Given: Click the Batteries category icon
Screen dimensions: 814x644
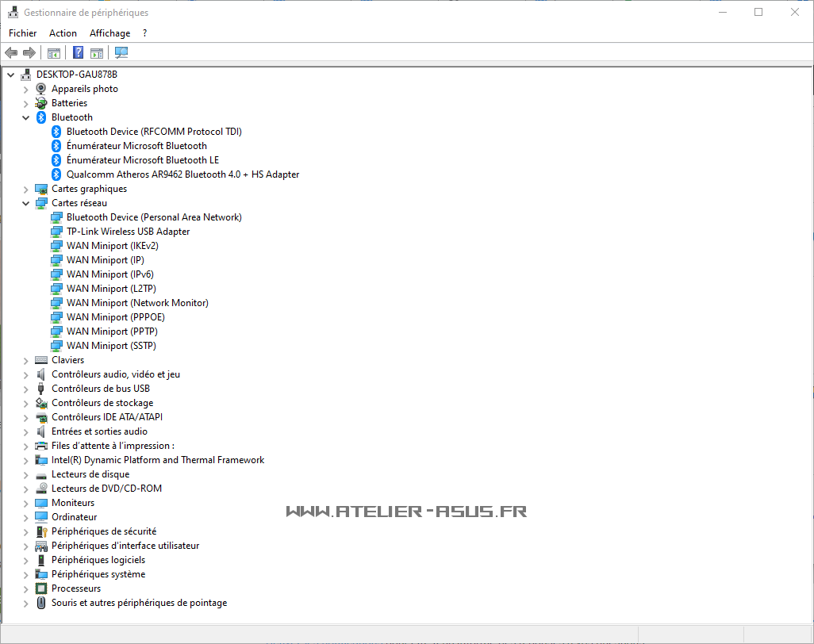Looking at the screenshot, I should point(41,103).
